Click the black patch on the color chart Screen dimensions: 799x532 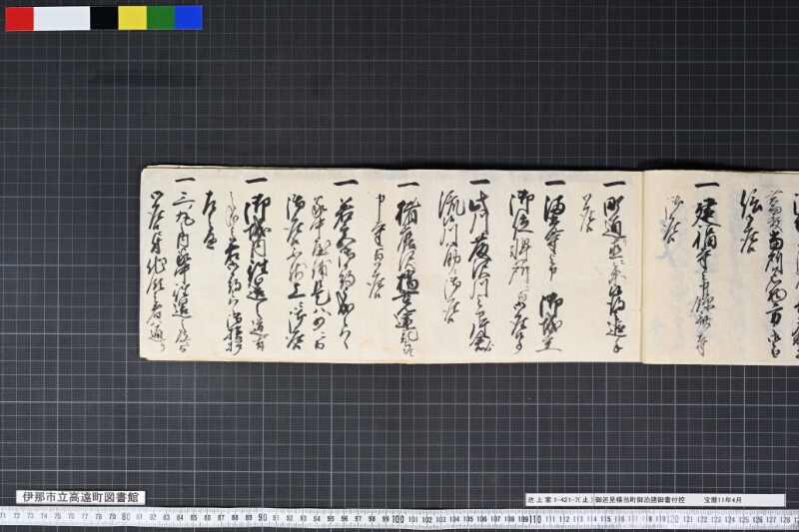(105, 18)
